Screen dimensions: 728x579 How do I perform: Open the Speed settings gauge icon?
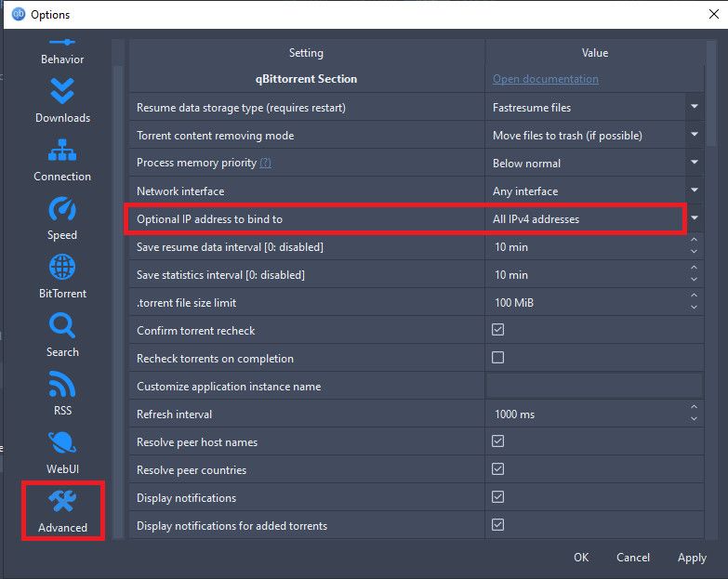[x=62, y=208]
